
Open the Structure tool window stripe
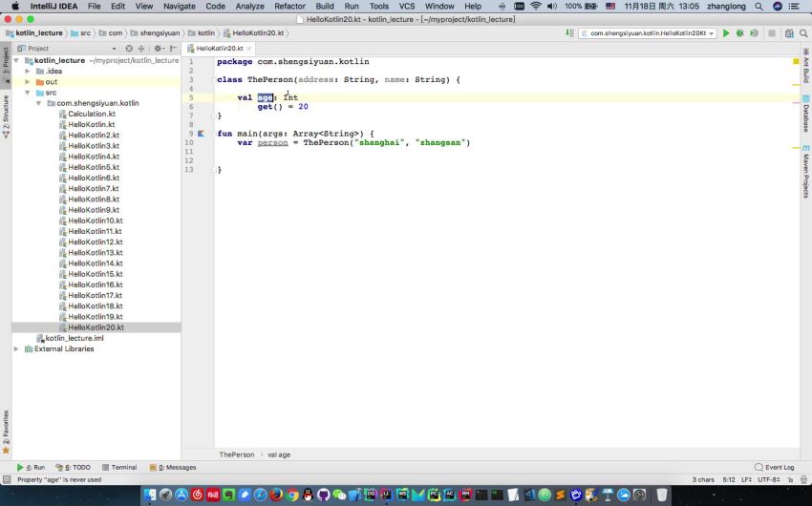tap(6, 116)
